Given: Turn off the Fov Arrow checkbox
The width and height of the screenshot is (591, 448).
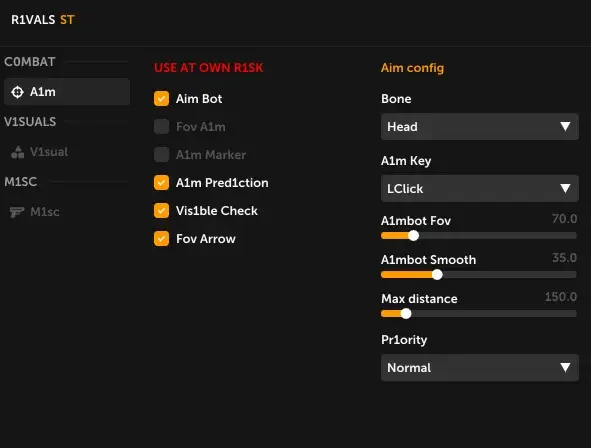Looking at the screenshot, I should pos(161,239).
